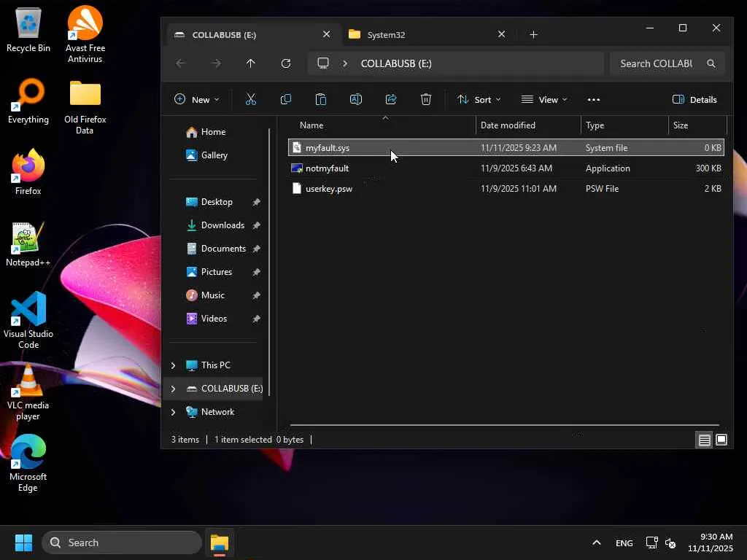
Task: Go up one folder level
Action: [x=251, y=63]
